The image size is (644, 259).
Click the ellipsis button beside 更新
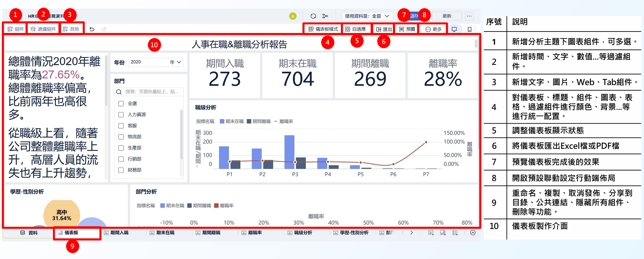click(469, 16)
